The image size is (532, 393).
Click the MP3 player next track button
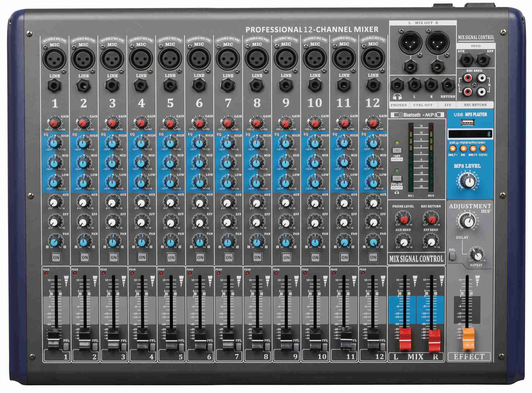[473, 148]
